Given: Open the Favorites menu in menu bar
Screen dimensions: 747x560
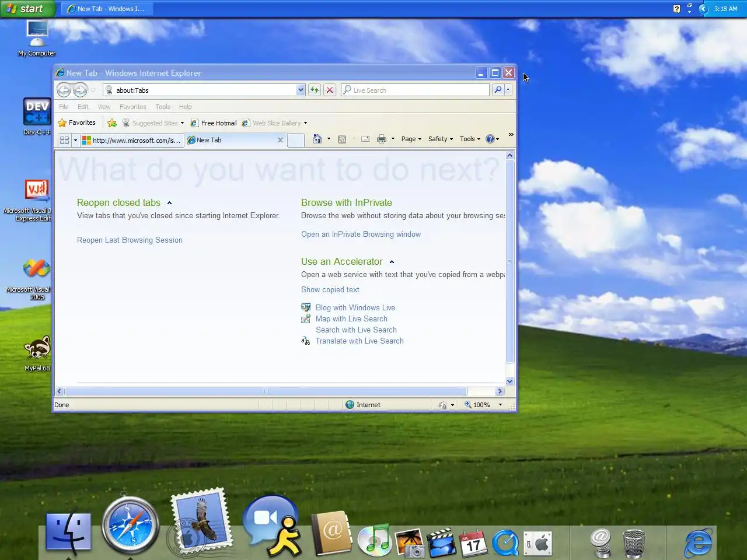Looking at the screenshot, I should pyautogui.click(x=133, y=107).
